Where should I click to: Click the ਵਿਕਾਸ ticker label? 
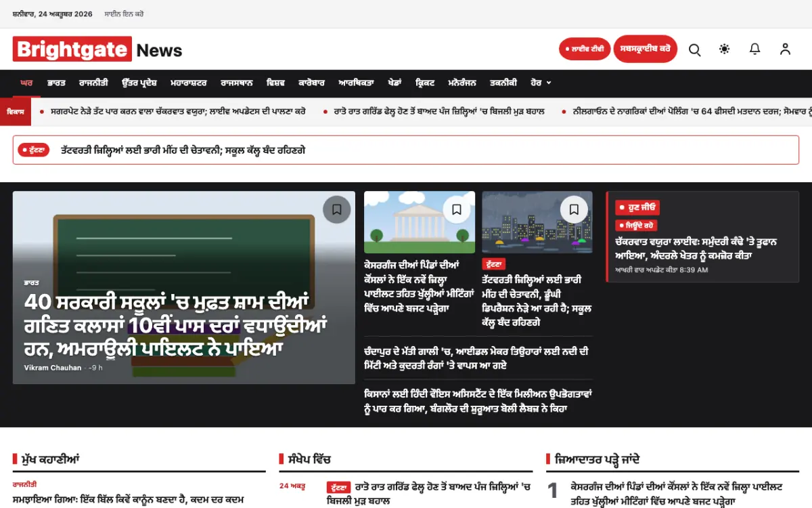tap(16, 111)
